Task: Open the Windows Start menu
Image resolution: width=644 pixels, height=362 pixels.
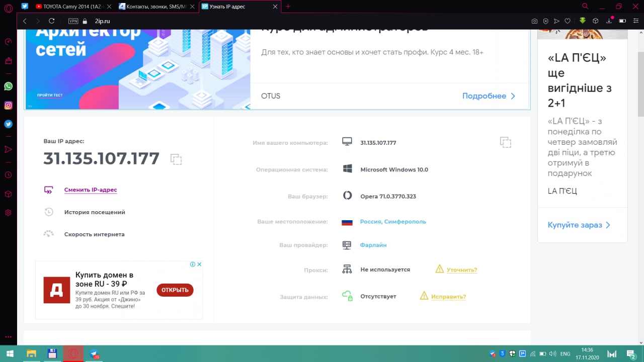Action: [10, 354]
